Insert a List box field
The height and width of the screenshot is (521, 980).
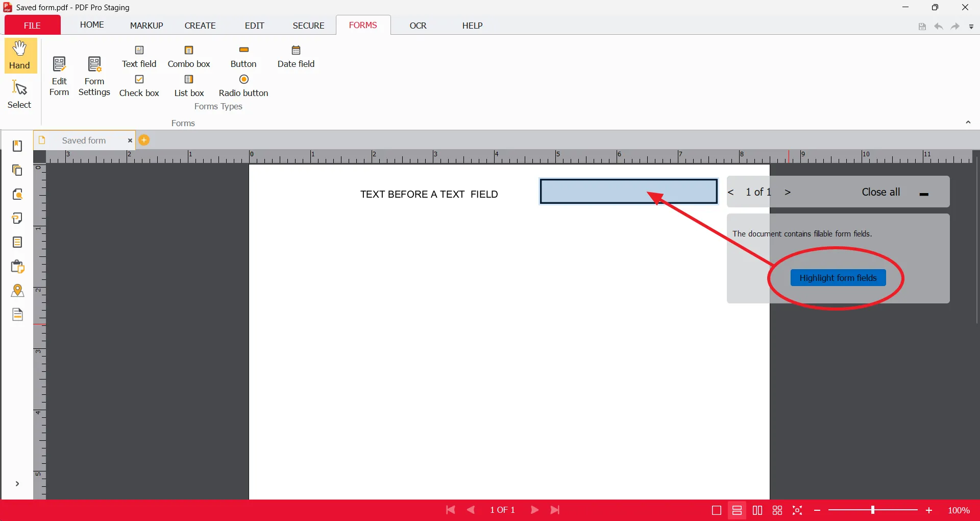(x=189, y=86)
